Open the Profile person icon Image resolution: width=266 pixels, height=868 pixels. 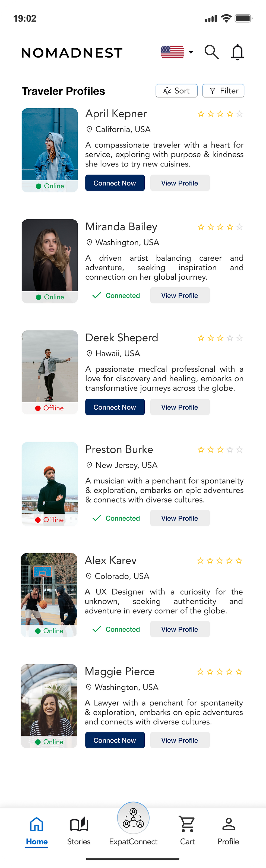(x=228, y=824)
